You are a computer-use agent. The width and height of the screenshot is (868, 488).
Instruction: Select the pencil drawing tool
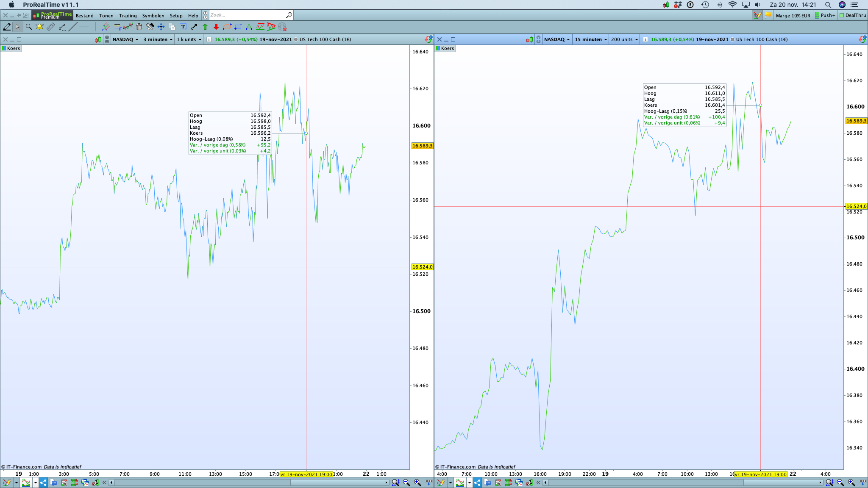[7, 27]
